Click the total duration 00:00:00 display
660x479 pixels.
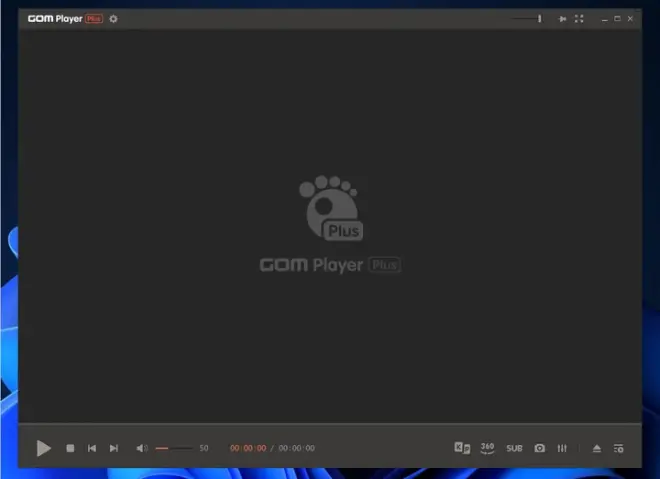297,448
